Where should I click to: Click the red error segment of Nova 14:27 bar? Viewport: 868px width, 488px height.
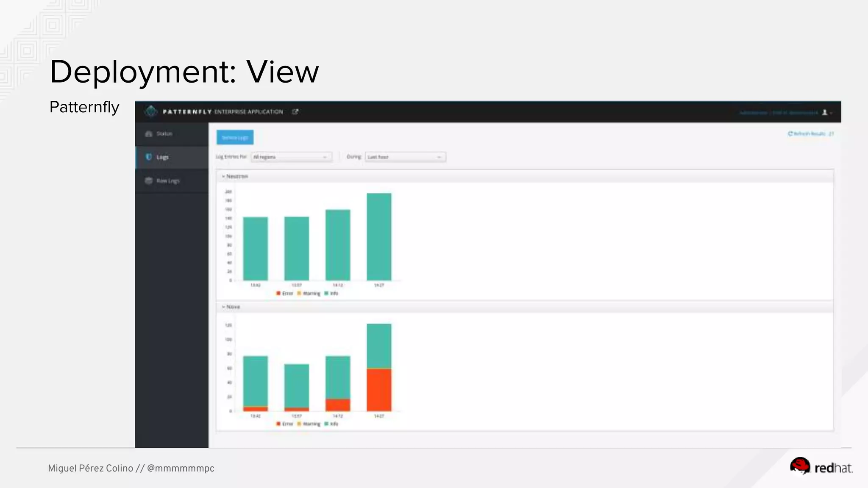point(379,390)
